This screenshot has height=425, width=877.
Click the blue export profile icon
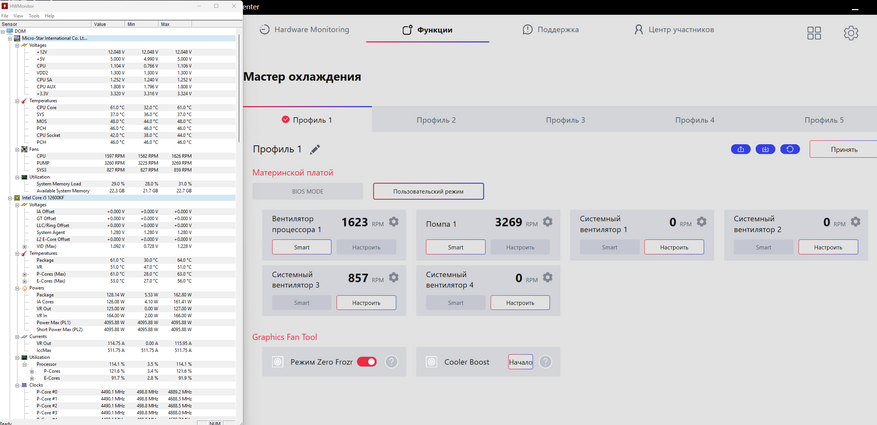pyautogui.click(x=741, y=149)
